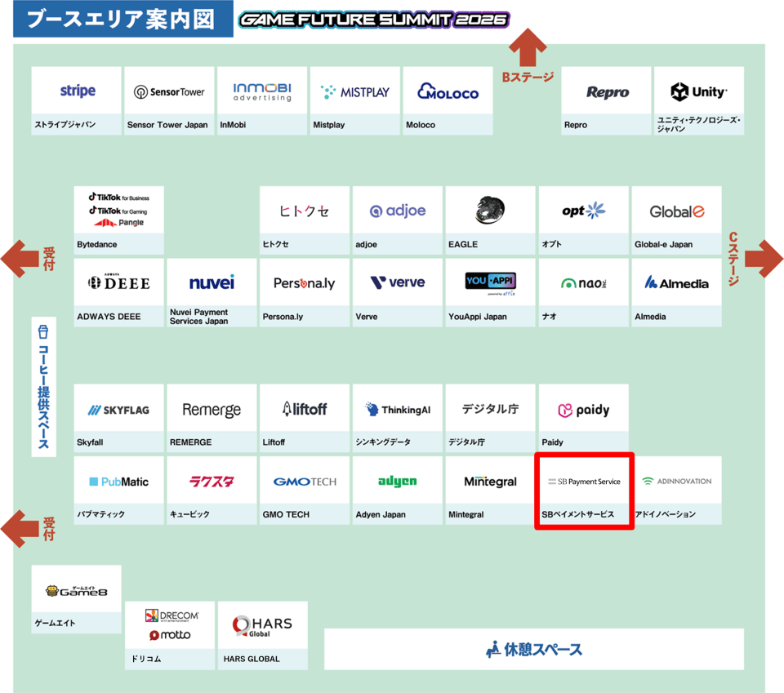Click the Bytedance caption
This screenshot has height=693, width=784.
point(97,244)
